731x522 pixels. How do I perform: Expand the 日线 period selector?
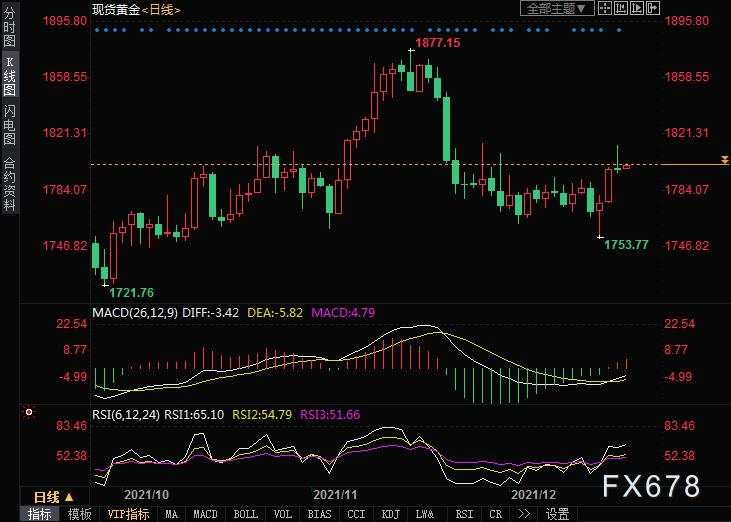coord(54,497)
